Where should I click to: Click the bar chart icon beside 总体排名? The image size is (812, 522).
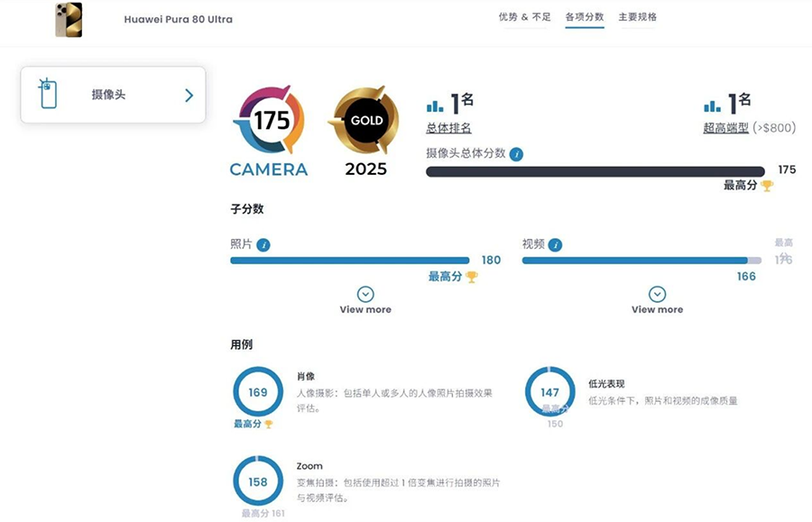click(435, 106)
